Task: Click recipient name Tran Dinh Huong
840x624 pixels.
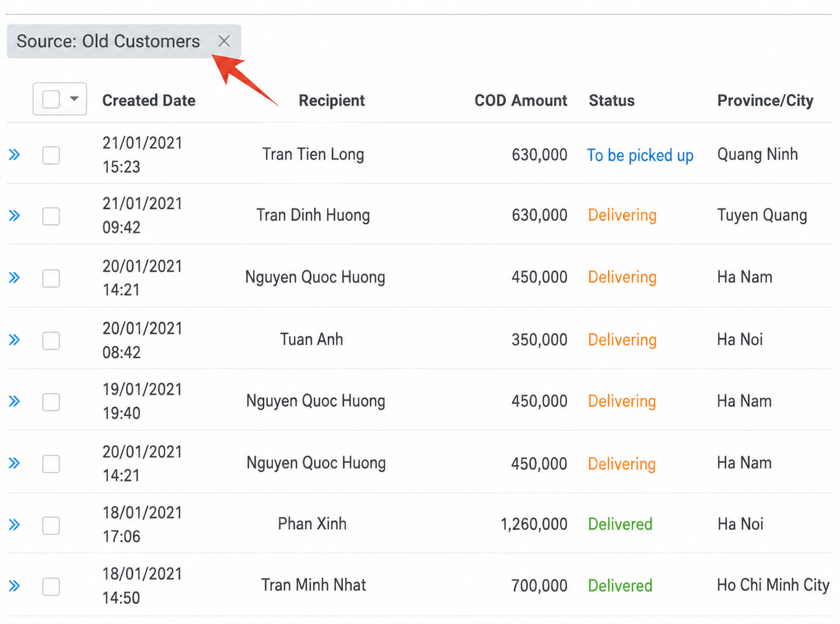Action: click(x=313, y=215)
